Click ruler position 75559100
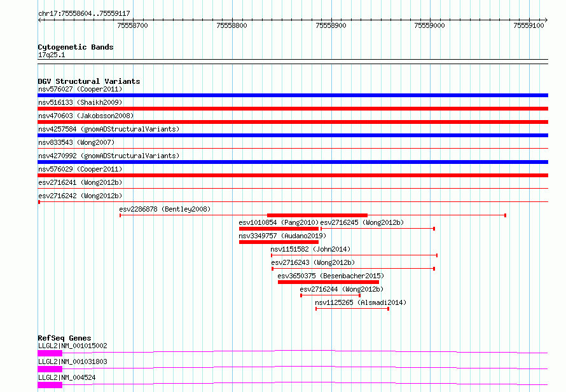This screenshot has width=566, height=392. (x=529, y=25)
